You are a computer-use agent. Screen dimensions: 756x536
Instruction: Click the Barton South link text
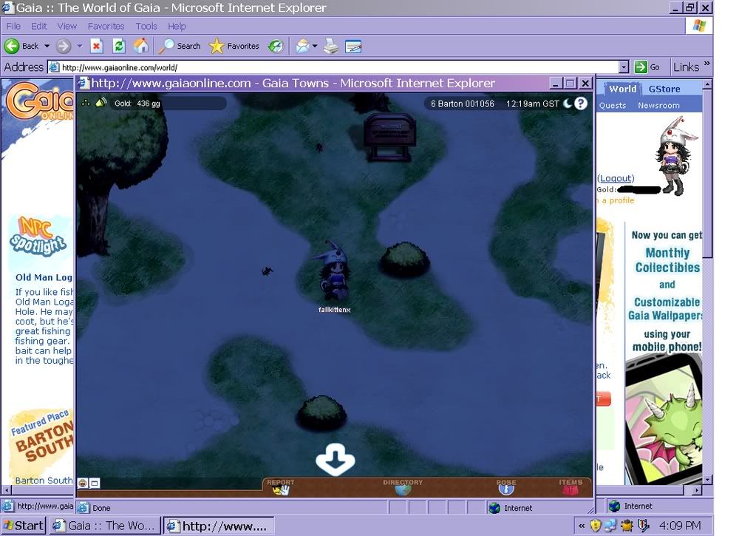44,481
